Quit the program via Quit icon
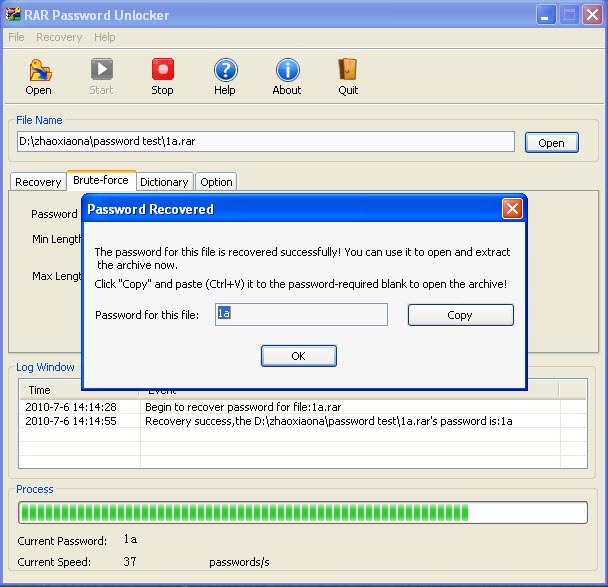 tap(348, 70)
